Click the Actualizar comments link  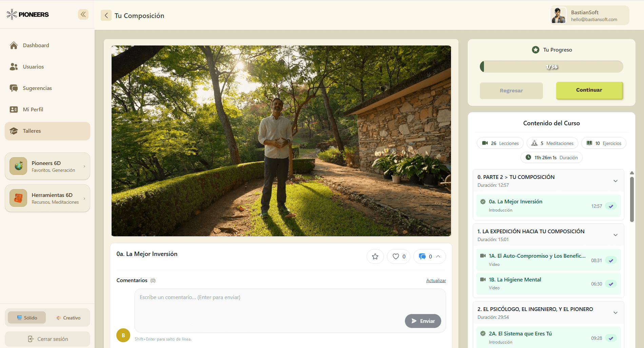click(436, 280)
